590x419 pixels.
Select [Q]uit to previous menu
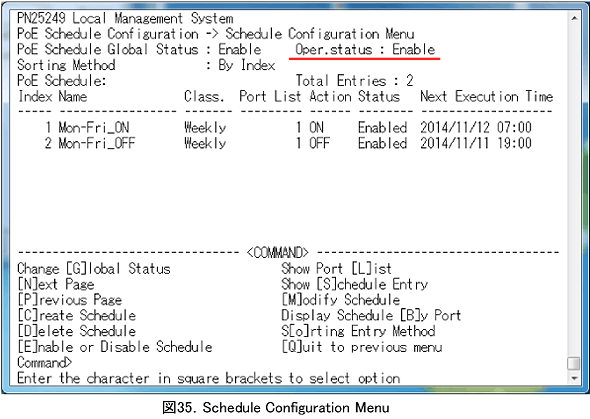point(362,347)
